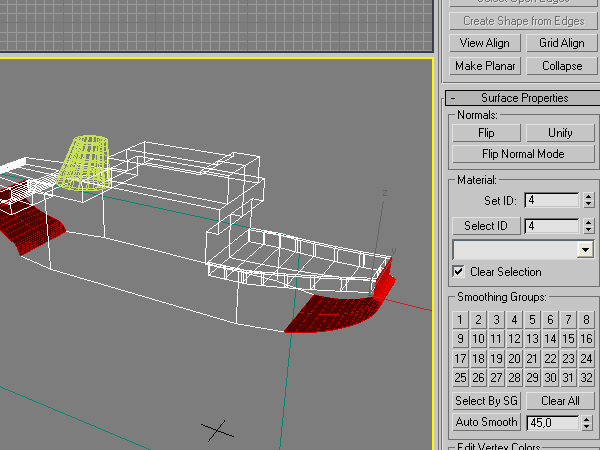The image size is (600, 450).
Task: Toggle smoothing group 1
Action: pos(460,320)
